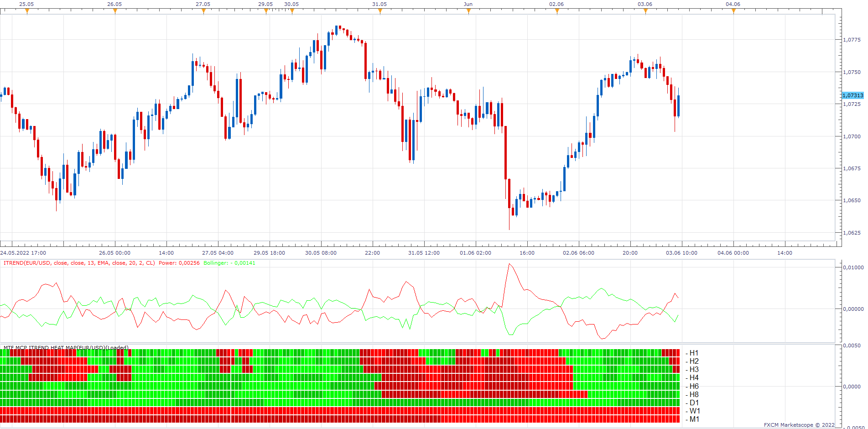This screenshot has height=429, width=868.
Task: Click the 29.05 18:00 time axis label
Action: [269, 253]
